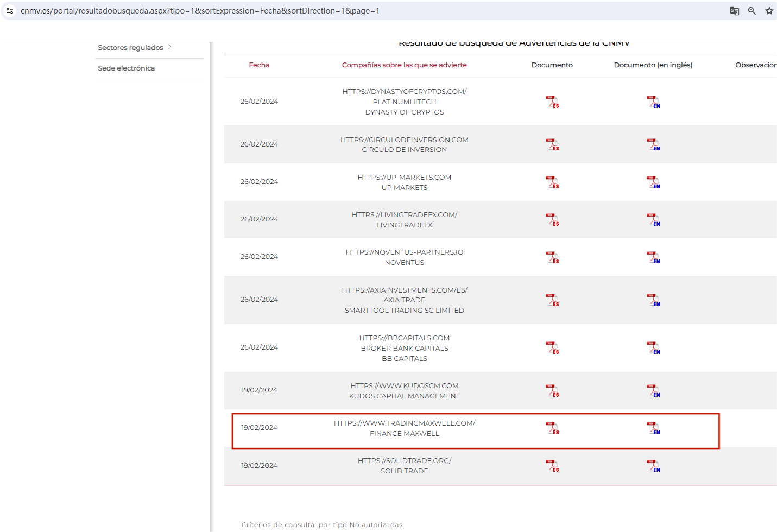Click date cell for Solid Trade row
777x532 pixels.
tap(259, 466)
